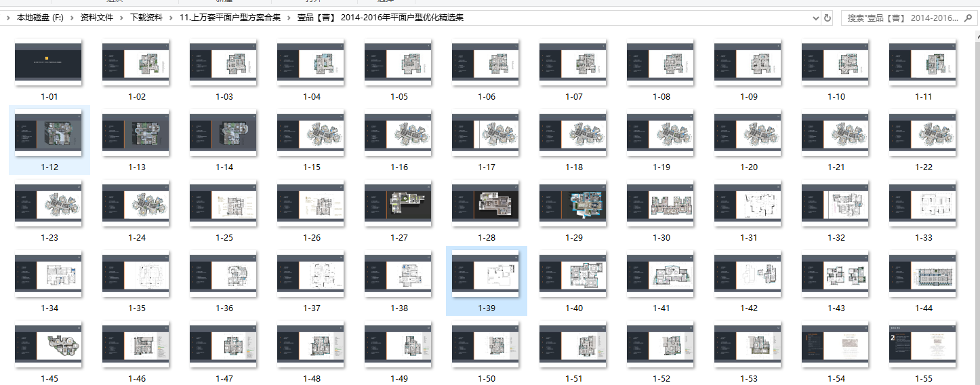Screen dimensions: 980x385
Task: Click the file name 1-09
Action: 749,97
